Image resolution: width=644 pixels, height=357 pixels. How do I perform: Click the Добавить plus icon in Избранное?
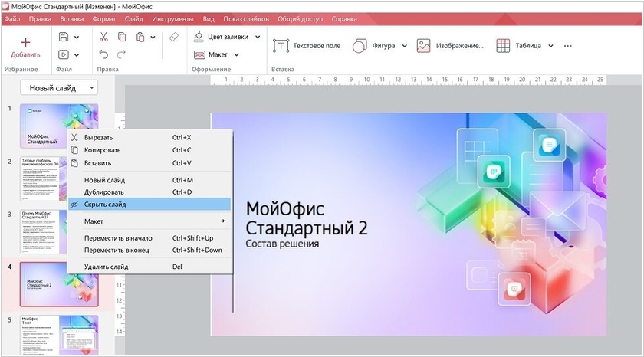(x=25, y=42)
